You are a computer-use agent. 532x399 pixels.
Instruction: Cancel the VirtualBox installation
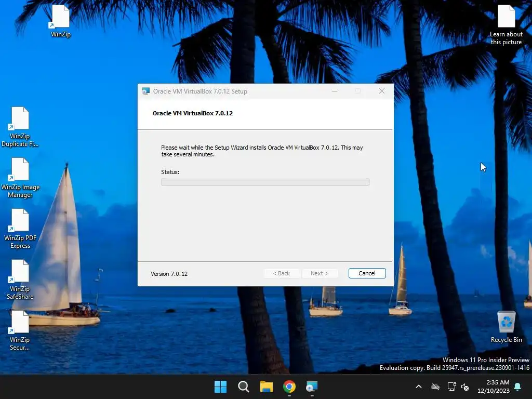coord(367,273)
